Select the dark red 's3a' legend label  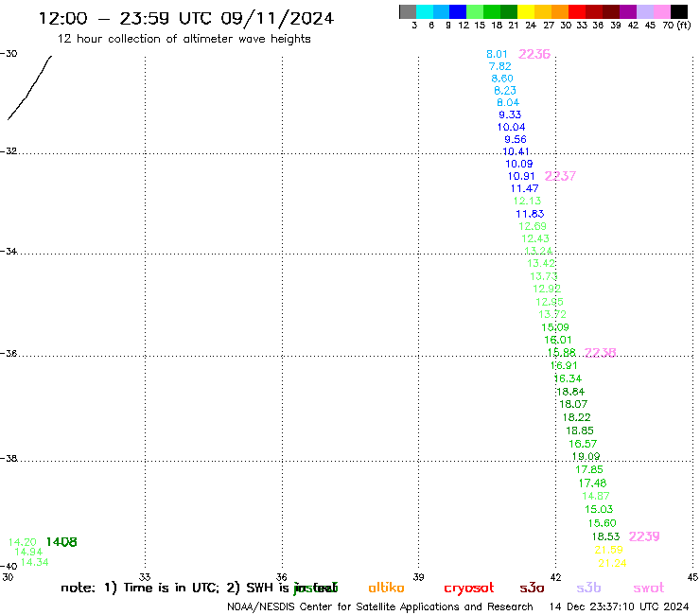[533, 588]
